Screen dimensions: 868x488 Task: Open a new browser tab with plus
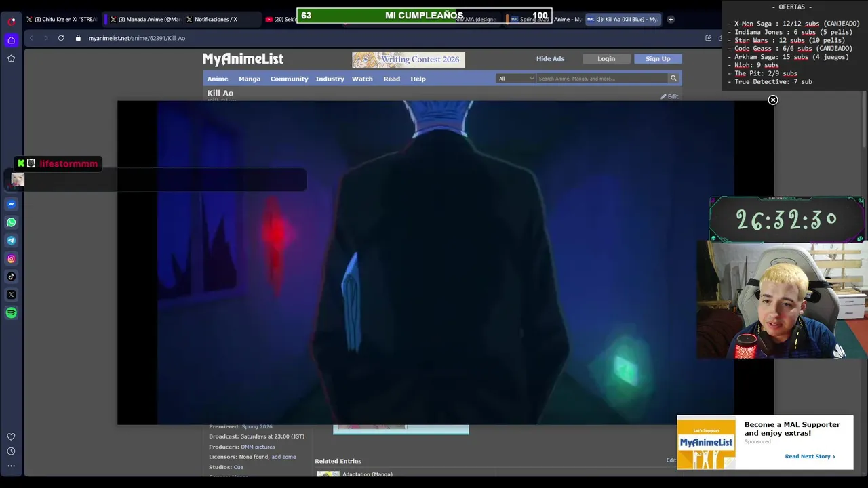[671, 20]
